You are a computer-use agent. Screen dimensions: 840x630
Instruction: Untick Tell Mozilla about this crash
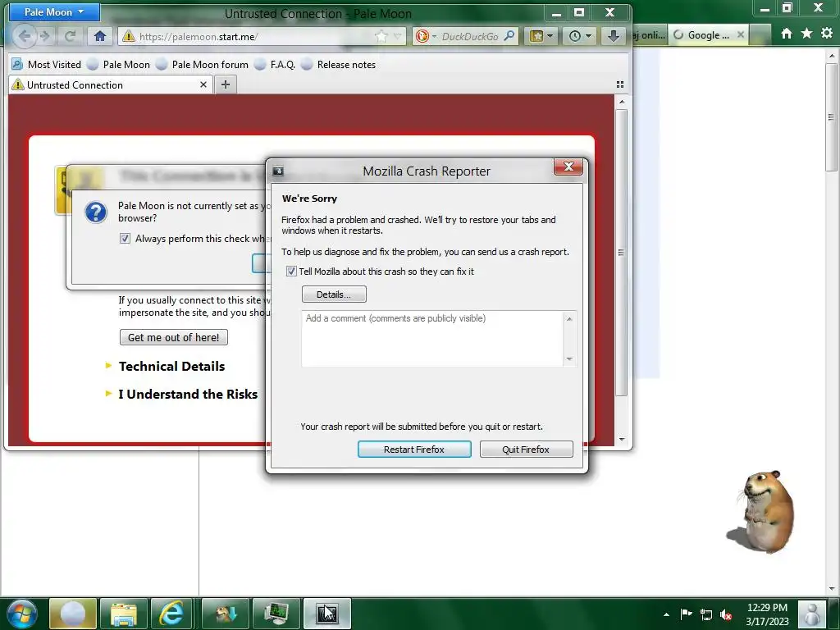click(x=291, y=272)
